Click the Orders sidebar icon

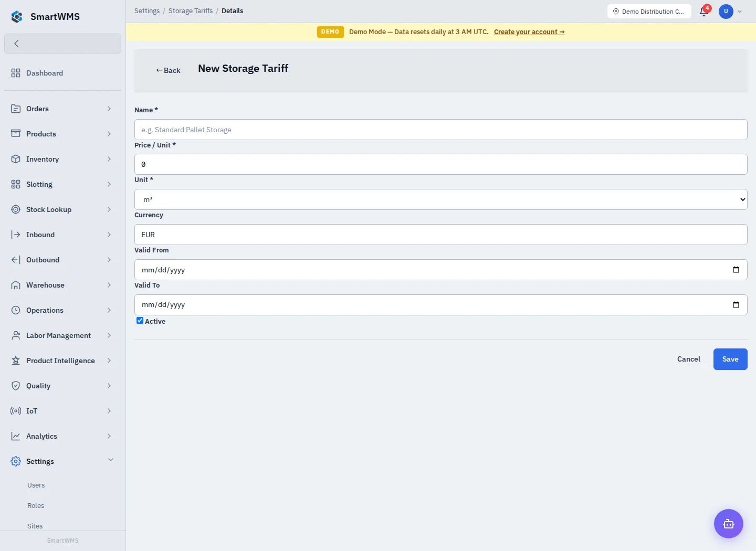coord(16,109)
